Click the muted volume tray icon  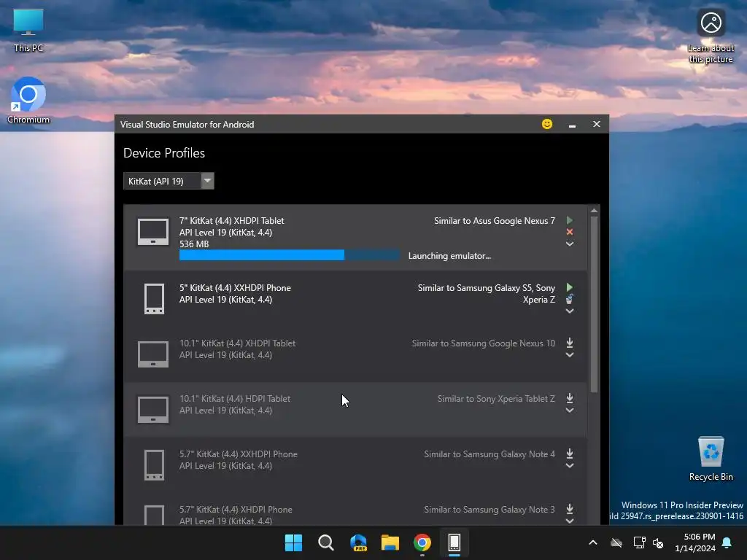658,542
